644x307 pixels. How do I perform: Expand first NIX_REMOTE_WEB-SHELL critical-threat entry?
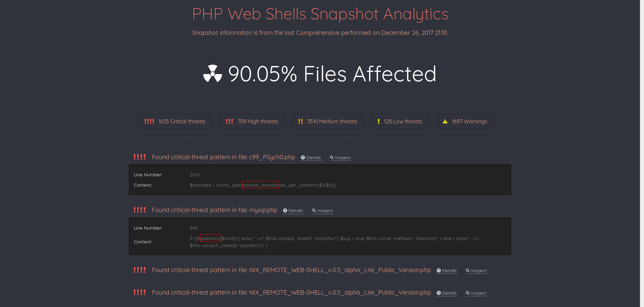tap(291, 270)
